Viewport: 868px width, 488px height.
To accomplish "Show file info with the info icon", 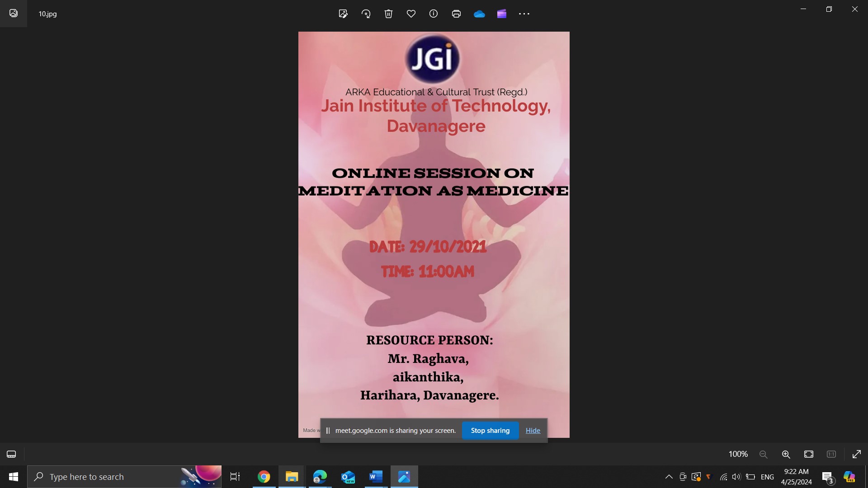I will (x=434, y=14).
